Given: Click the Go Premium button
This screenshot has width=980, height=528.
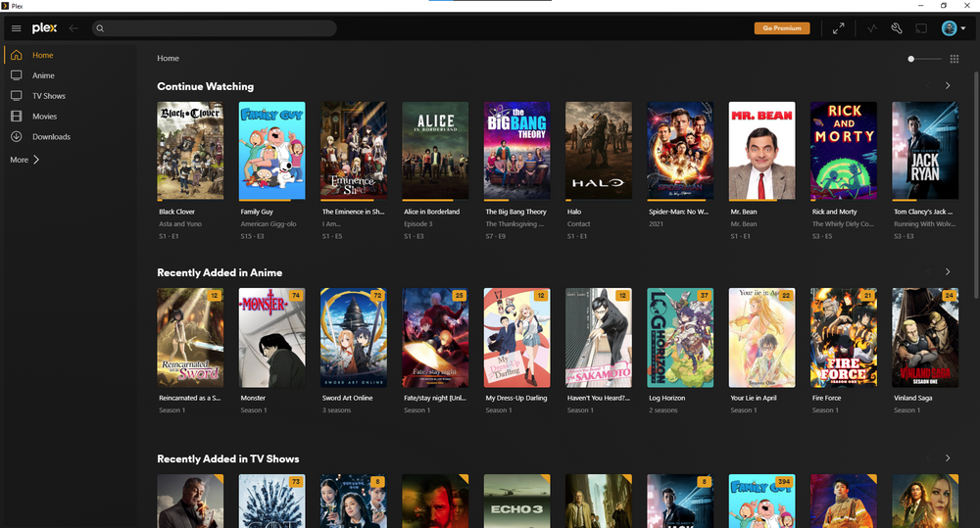Looking at the screenshot, I should (782, 28).
